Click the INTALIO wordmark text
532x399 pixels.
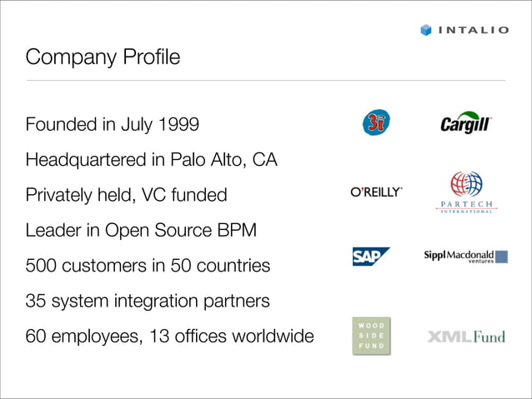pos(474,31)
